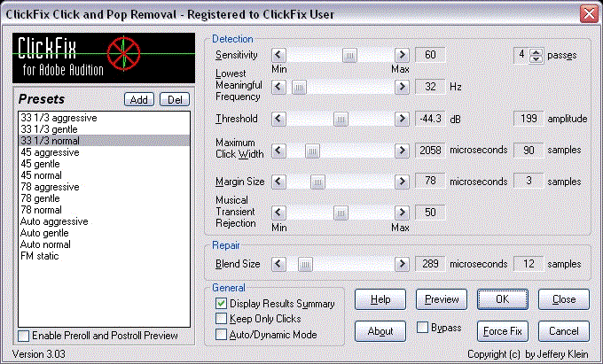Open the About dialog

380,331
